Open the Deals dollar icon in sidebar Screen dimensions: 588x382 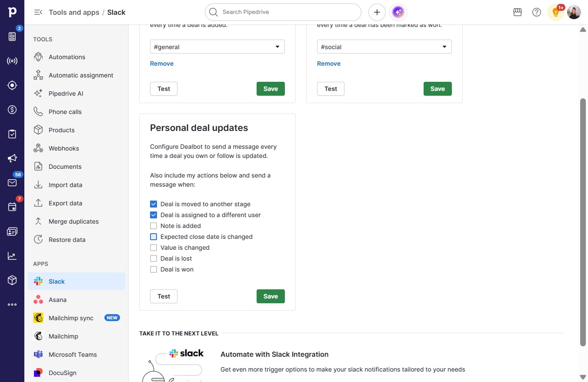pos(12,110)
